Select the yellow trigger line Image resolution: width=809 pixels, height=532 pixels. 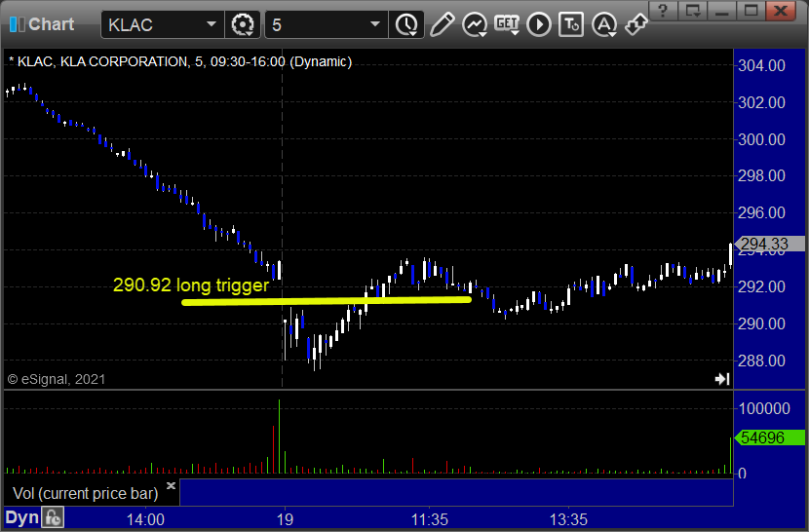coord(327,300)
